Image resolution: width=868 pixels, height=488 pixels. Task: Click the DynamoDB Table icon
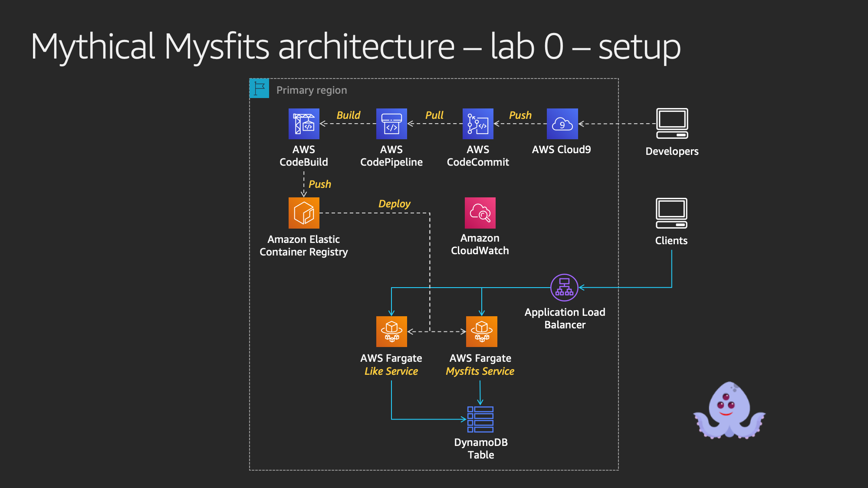480,419
